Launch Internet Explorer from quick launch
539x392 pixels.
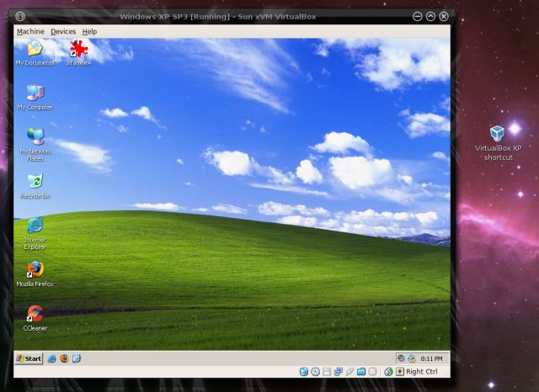(x=52, y=358)
